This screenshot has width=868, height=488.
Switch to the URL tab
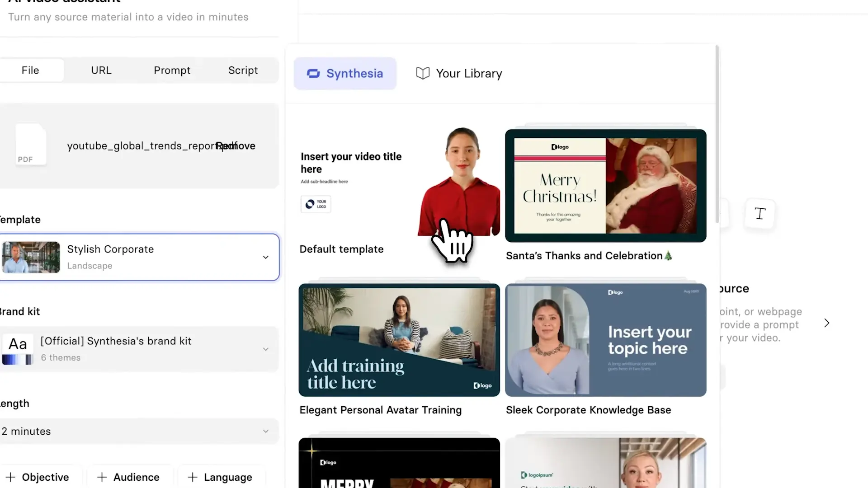pyautogui.click(x=101, y=70)
